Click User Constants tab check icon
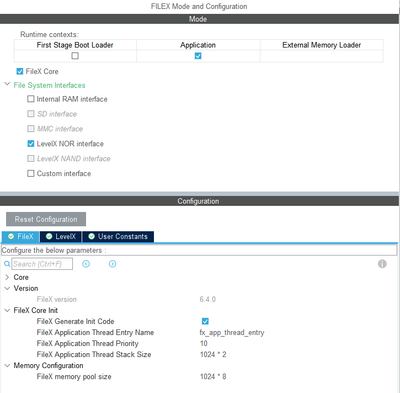This screenshot has width=400, height=393. (x=91, y=236)
